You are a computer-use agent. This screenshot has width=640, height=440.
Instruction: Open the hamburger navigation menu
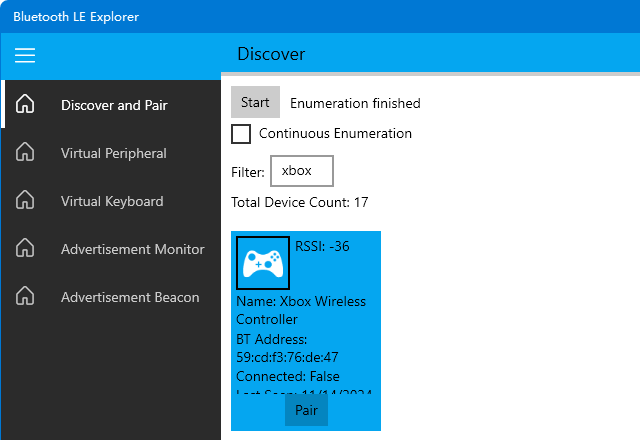25,55
